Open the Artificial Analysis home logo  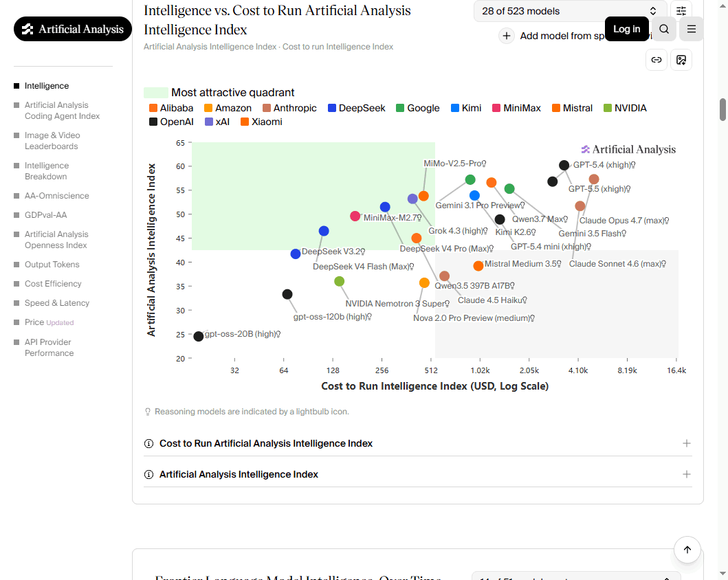[x=73, y=29]
